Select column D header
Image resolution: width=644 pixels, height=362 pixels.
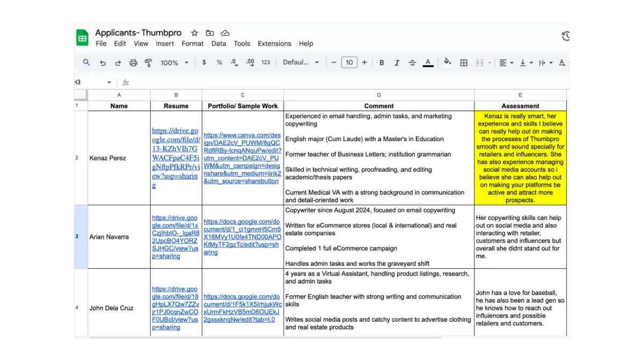[x=379, y=95]
